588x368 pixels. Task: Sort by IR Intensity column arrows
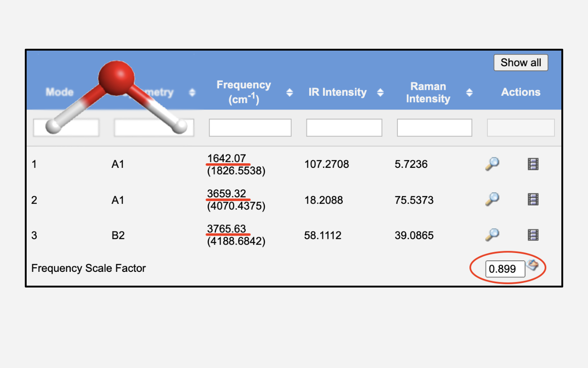point(380,92)
